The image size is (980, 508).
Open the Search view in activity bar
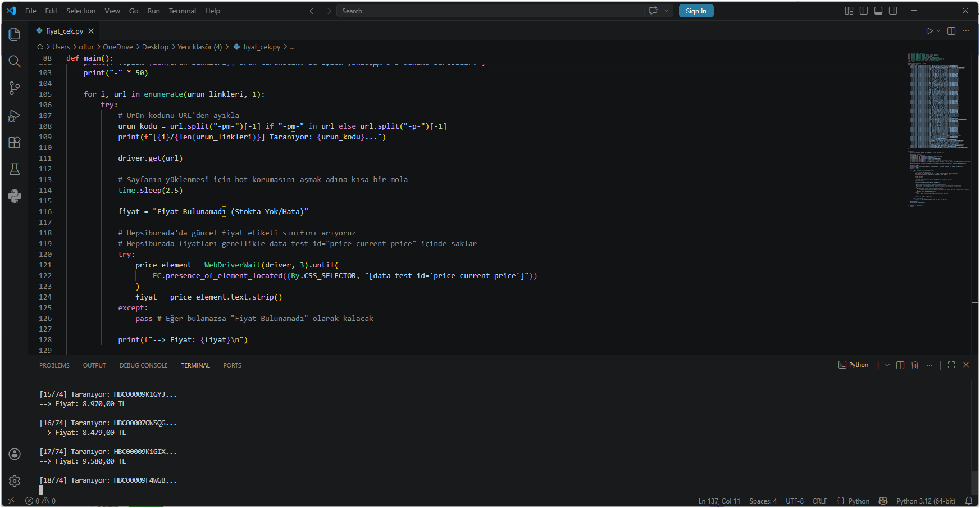[x=15, y=61]
